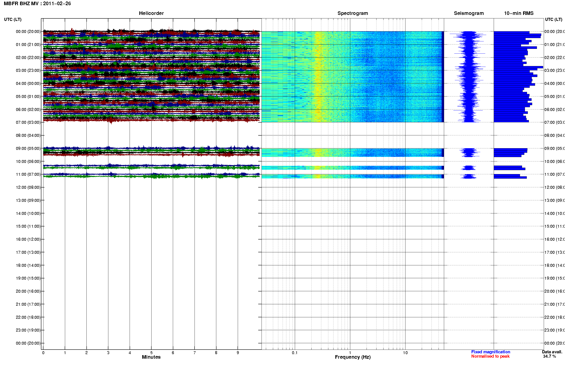This screenshot has height=368, width=588.
Task: Click the left '22:00 (18:00)' time label
Action: coord(28,317)
